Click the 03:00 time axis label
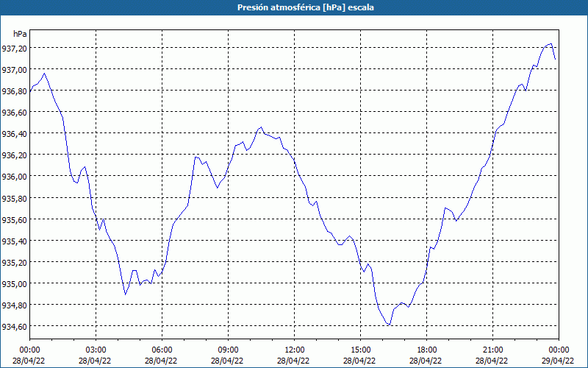Image resolution: width=588 pixels, height=368 pixels. pos(96,350)
